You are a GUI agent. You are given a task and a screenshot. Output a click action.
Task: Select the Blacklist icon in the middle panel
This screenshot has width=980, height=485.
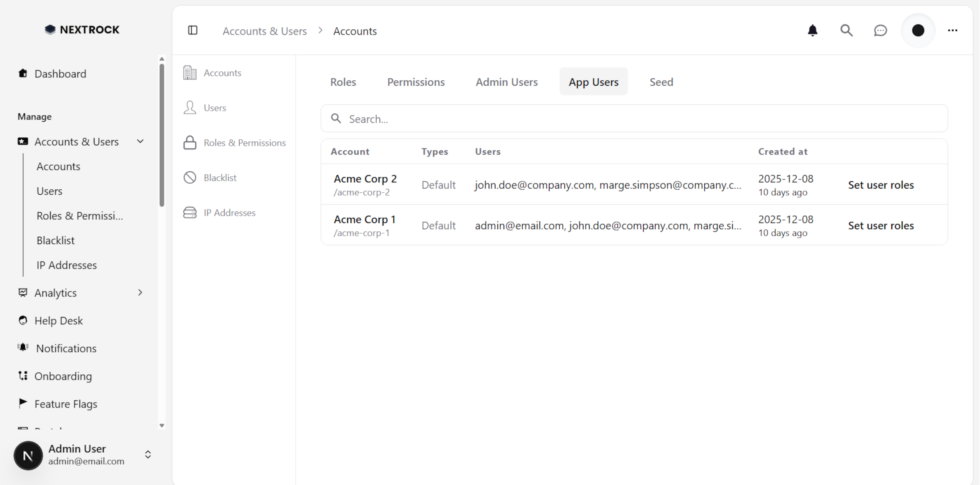tap(189, 177)
